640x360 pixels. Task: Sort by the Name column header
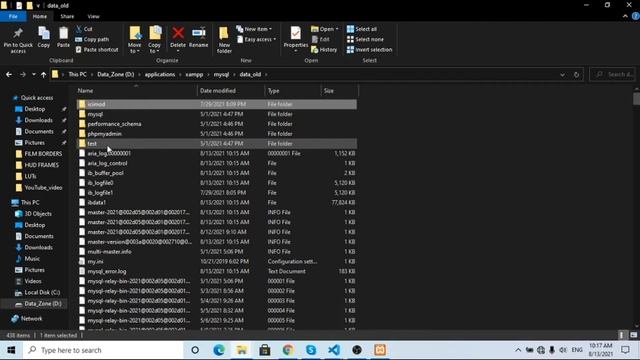click(136, 91)
